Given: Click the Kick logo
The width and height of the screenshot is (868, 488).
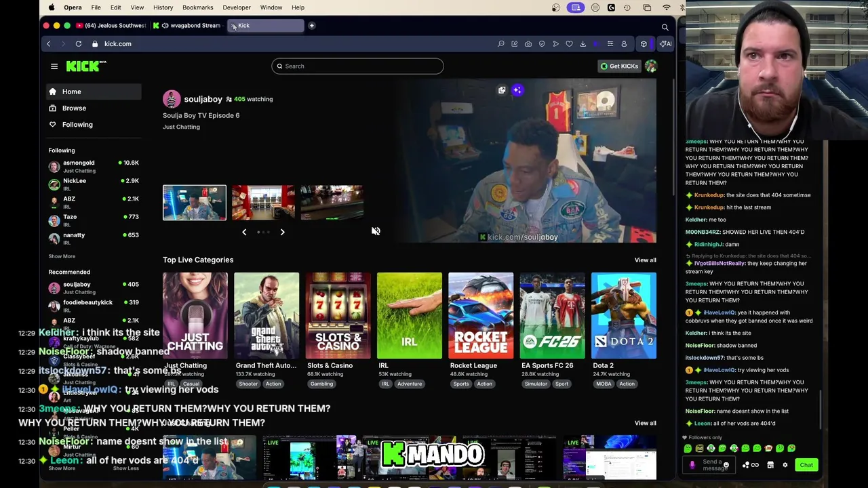Looking at the screenshot, I should (x=86, y=66).
